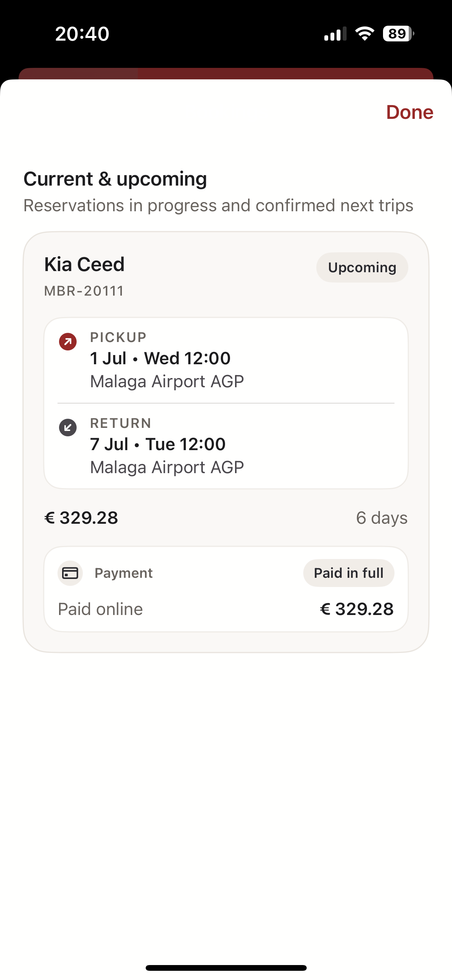452x980 pixels.
Task: Tap pickup date 1 Jul Wed 12:00
Action: pyautogui.click(x=160, y=358)
